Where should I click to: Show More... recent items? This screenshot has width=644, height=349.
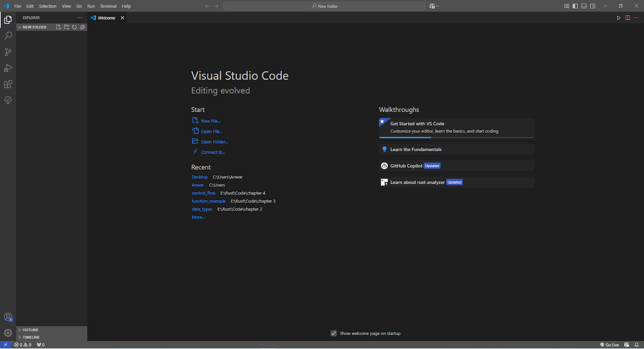tap(198, 217)
